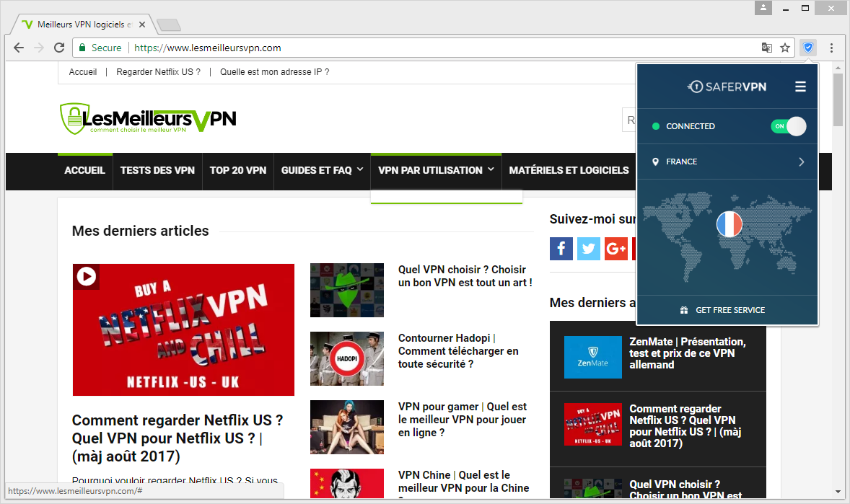
Task: Click the Chrome profile avatar icon
Action: tap(763, 8)
